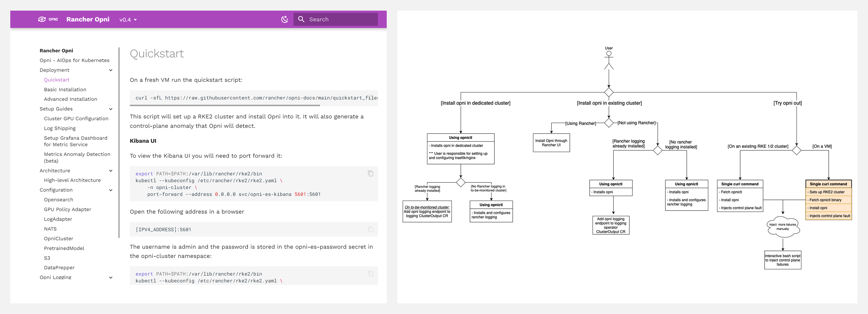Open the LogAdapter configuration page
This screenshot has width=868, height=314.
click(58, 219)
